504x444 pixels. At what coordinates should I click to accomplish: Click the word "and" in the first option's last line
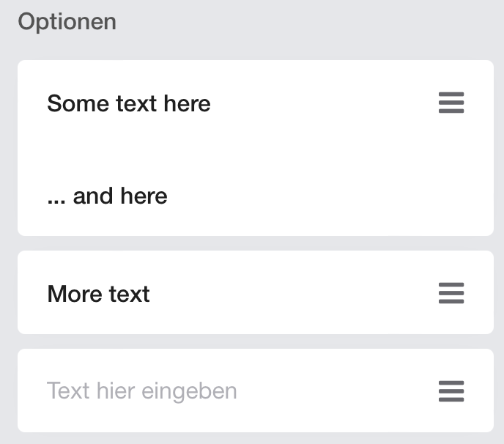pyautogui.click(x=93, y=196)
